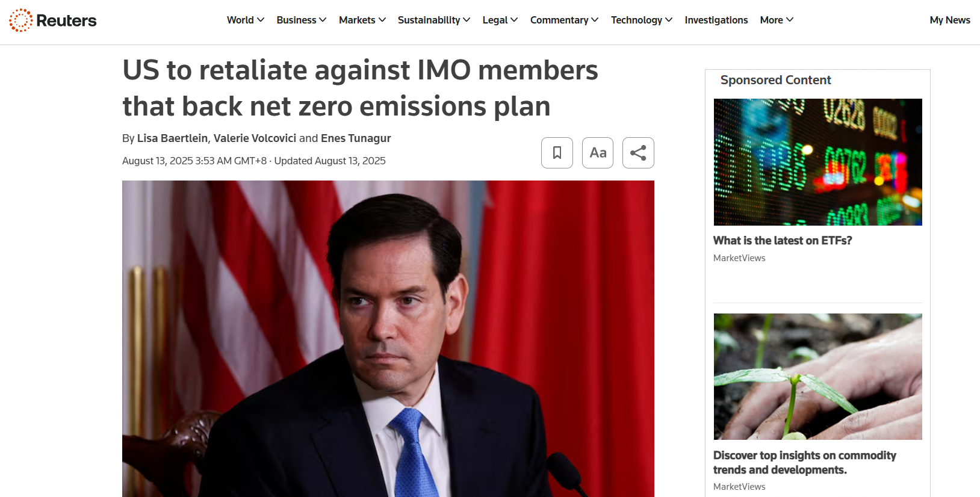Bookmark this article with the save icon
Viewport: 980px width, 497px height.
(557, 153)
